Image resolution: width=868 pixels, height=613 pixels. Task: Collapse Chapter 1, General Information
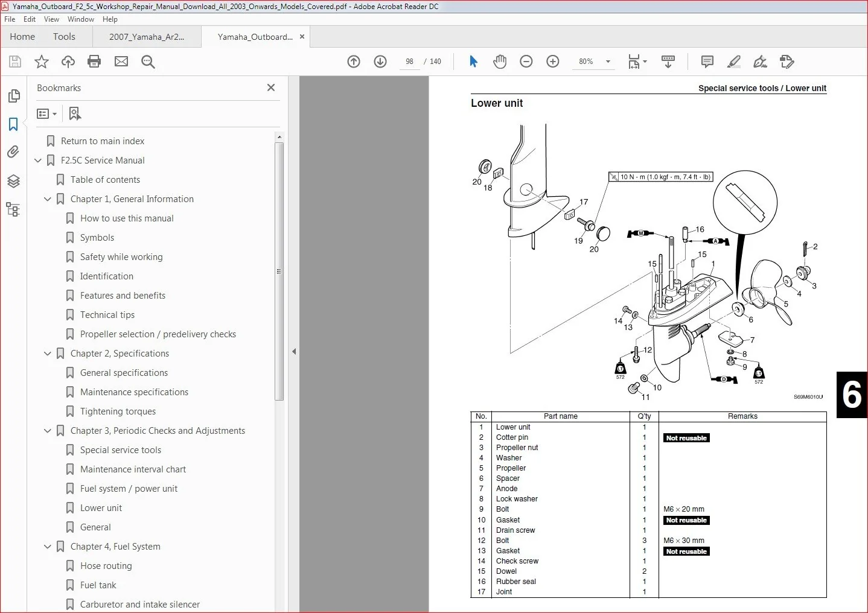click(x=48, y=199)
